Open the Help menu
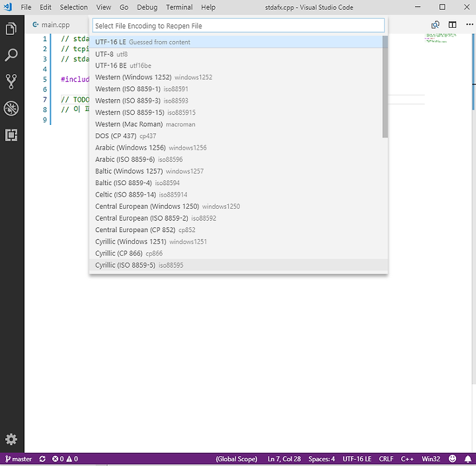Viewport: 476px width, 466px height. pos(208,7)
